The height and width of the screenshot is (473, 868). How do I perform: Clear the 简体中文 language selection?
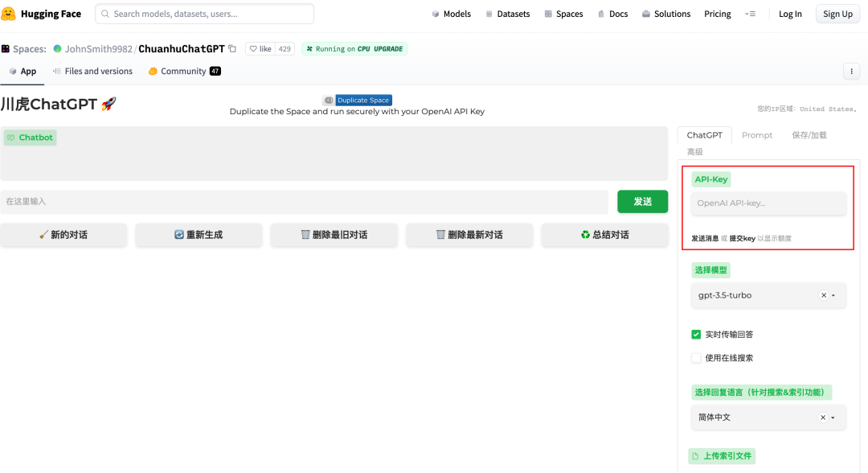(x=823, y=417)
